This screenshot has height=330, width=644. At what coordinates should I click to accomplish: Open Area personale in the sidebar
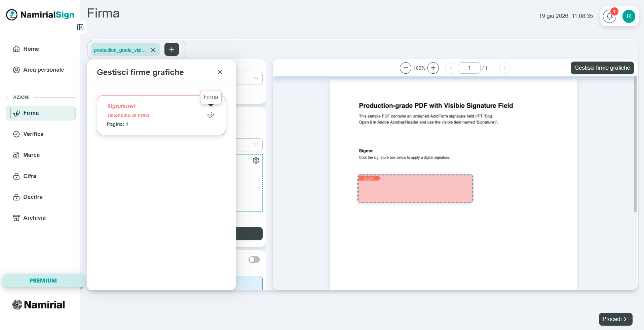39,70
